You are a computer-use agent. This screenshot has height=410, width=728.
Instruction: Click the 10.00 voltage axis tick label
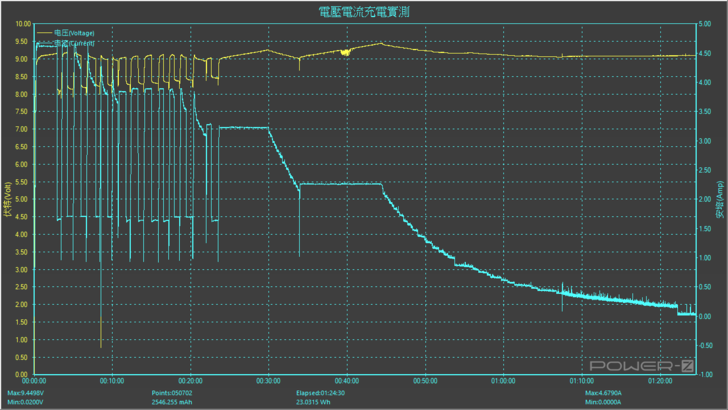22,24
